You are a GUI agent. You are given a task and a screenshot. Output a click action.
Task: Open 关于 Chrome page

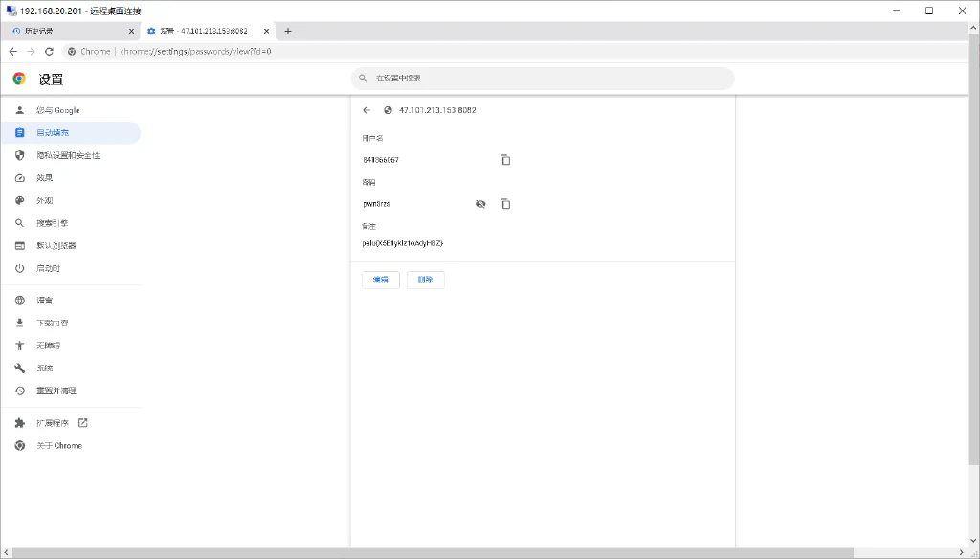(x=58, y=445)
